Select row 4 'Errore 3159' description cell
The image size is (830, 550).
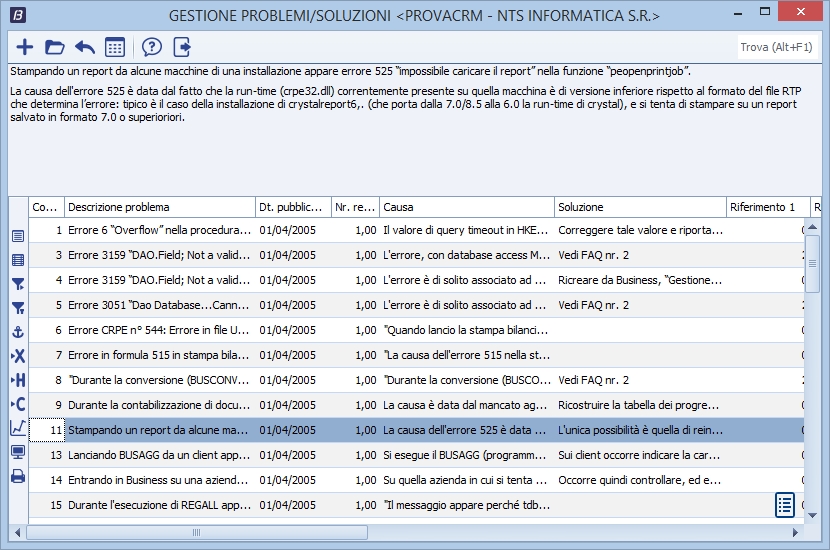159,280
